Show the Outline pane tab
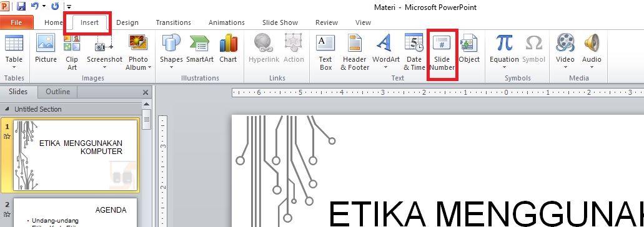This screenshot has width=644, height=227. click(58, 92)
